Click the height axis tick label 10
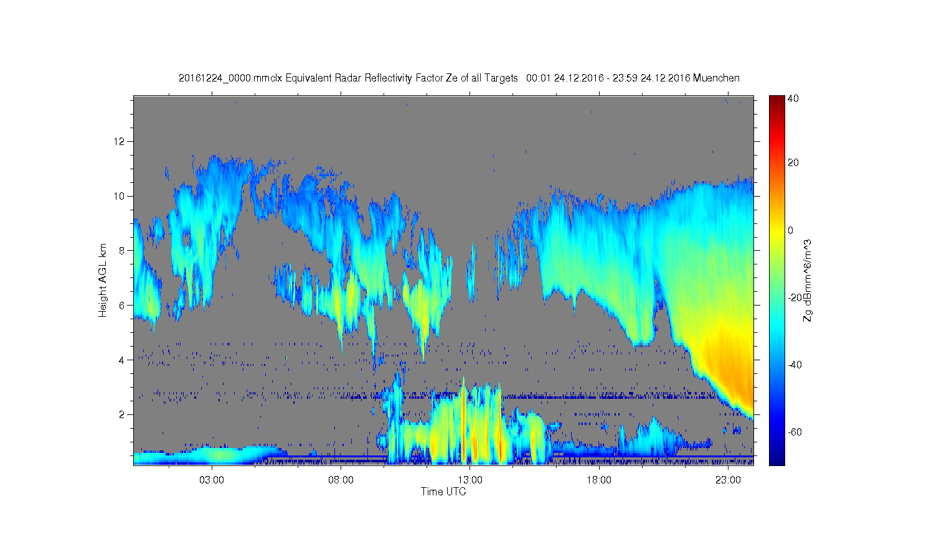 [120, 196]
